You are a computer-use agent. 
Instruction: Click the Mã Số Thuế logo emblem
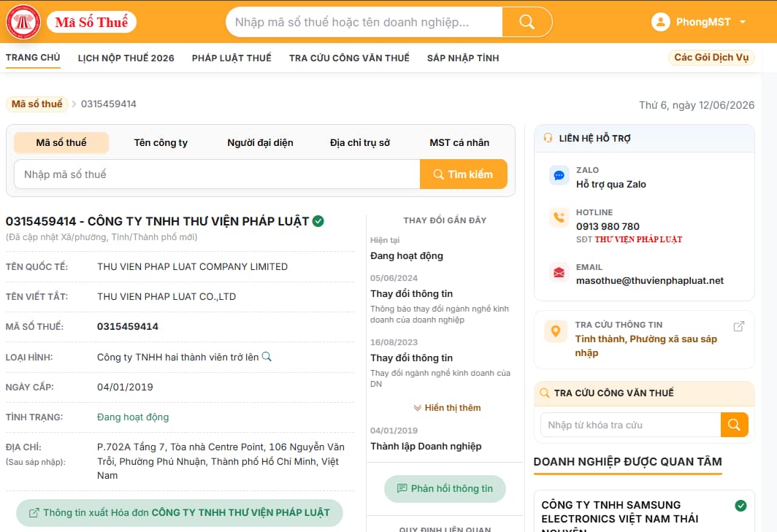point(23,22)
